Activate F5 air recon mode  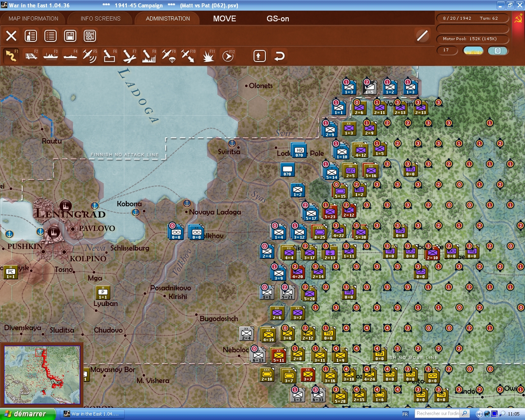coord(90,56)
